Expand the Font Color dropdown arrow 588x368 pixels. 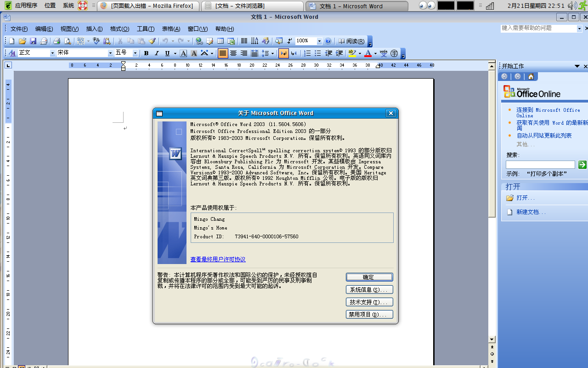(375, 53)
